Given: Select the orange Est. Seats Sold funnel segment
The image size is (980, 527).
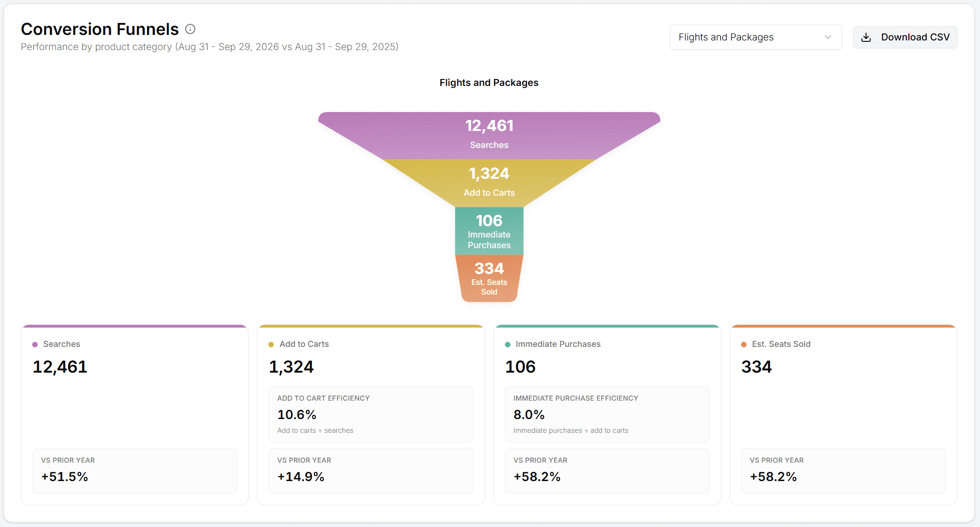Looking at the screenshot, I should tap(489, 278).
